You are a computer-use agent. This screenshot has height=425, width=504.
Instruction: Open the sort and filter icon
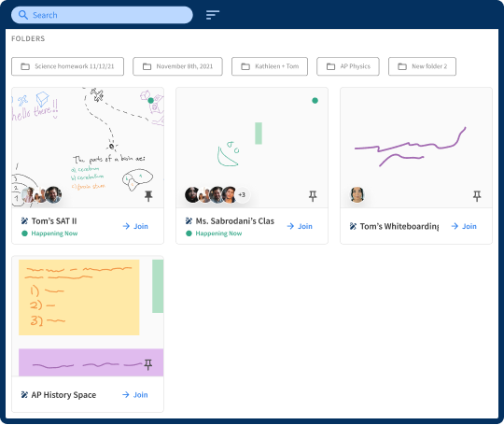point(213,15)
